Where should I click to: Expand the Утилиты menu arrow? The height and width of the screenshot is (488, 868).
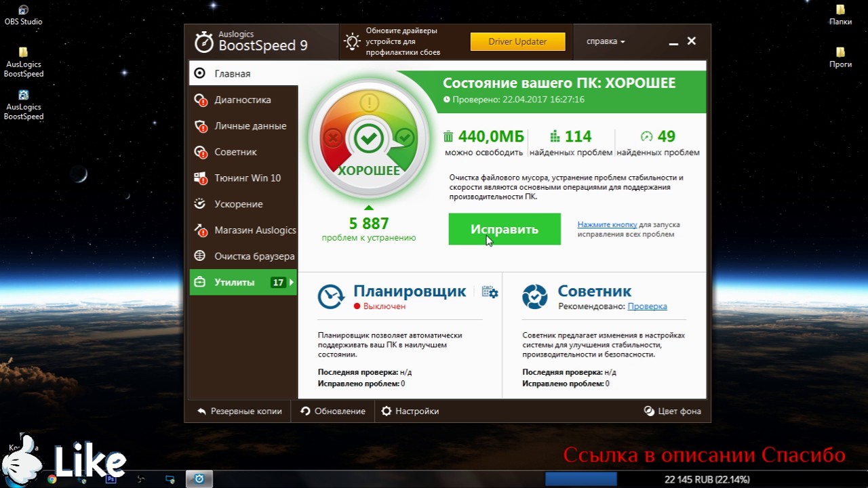[x=292, y=282]
